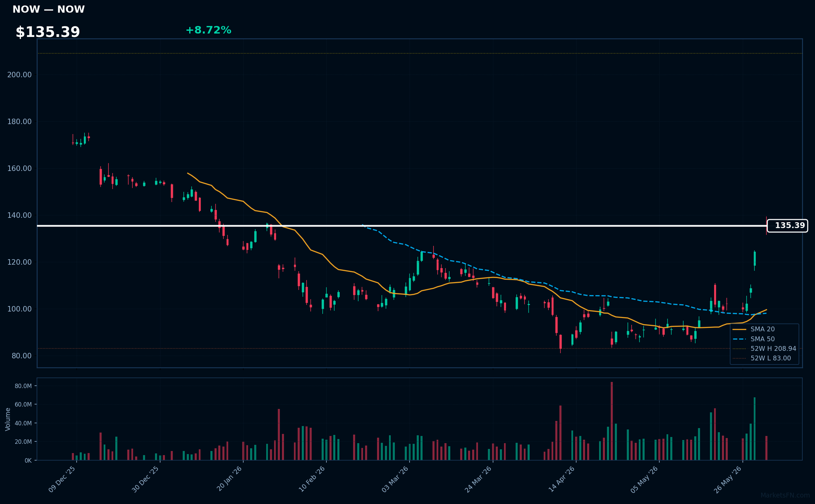Click the 24 Mar '26 date label
Screen dimensions: 815x504
[478, 479]
